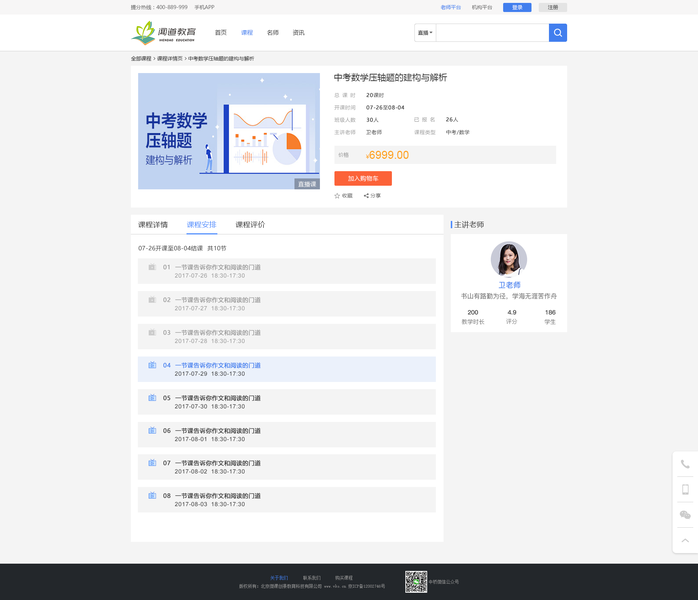Click the WeChat icon in floating sidebar
Image resolution: width=698 pixels, height=600 pixels.
tap(685, 515)
